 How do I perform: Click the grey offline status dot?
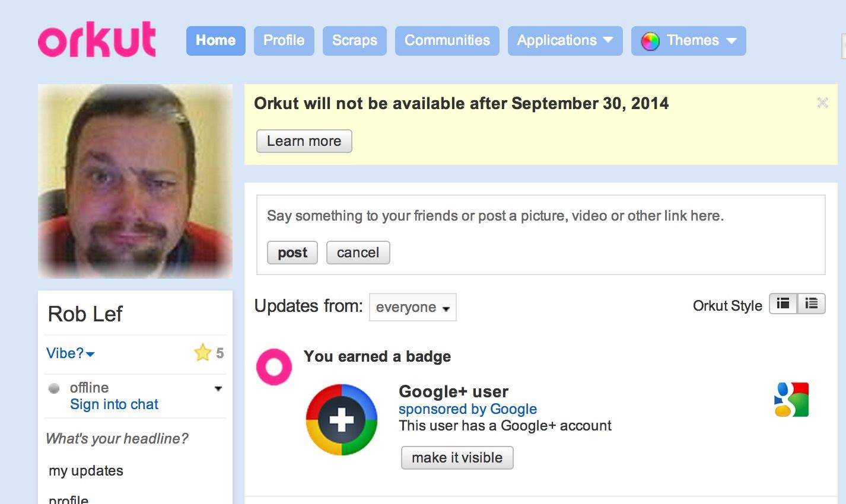pos(54,388)
